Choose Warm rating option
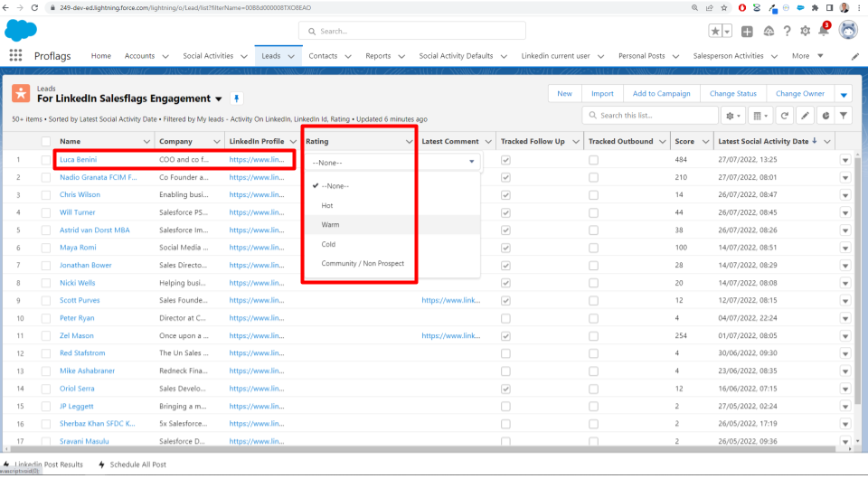The image size is (868, 488). pyautogui.click(x=393, y=225)
